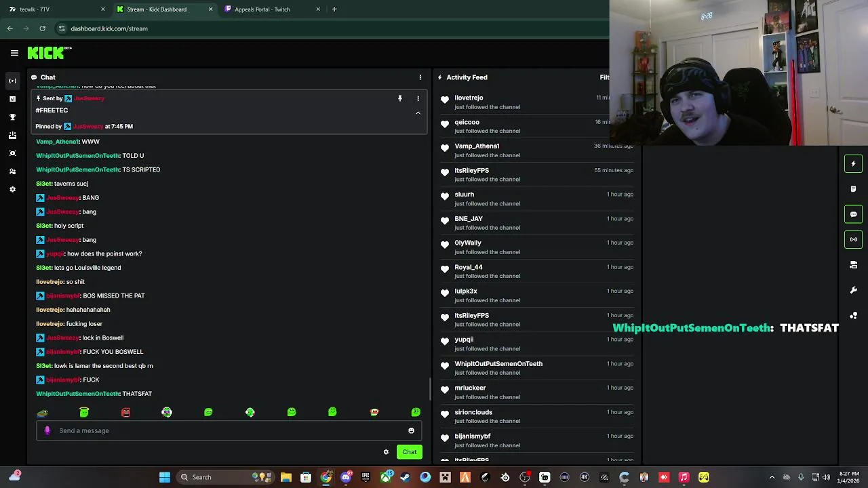The image size is (868, 488).
Task: Click the Windows taskbar Search box
Action: pos(226,477)
